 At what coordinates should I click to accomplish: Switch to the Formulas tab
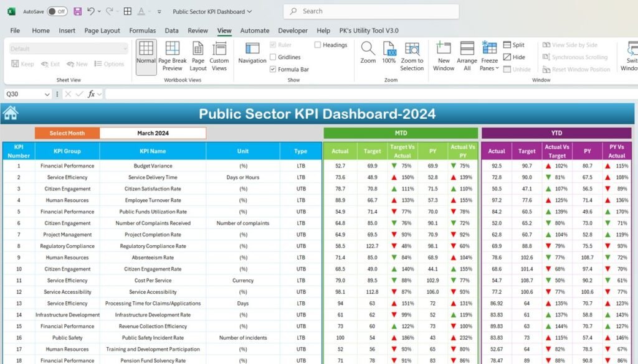point(143,30)
